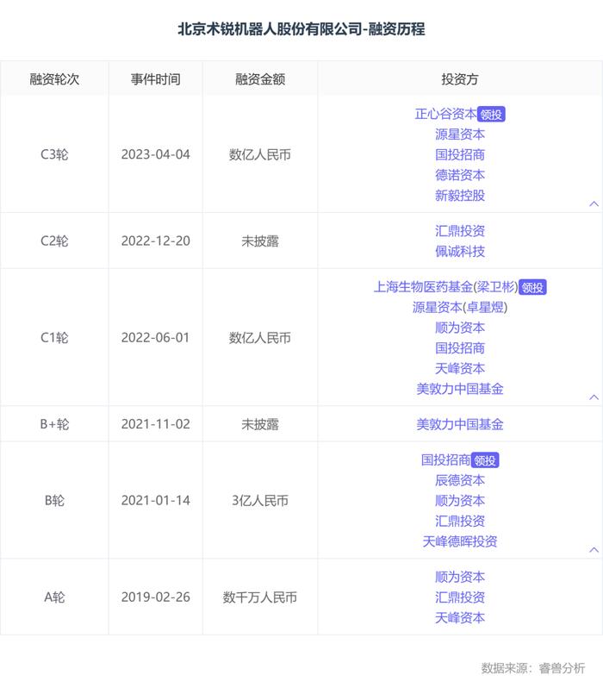Click the 数千万人民币 amount cell
This screenshot has width=603, height=700.
(260, 597)
